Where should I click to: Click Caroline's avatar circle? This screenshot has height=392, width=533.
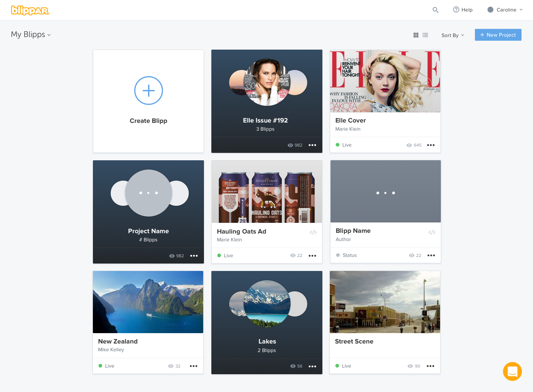pyautogui.click(x=490, y=10)
